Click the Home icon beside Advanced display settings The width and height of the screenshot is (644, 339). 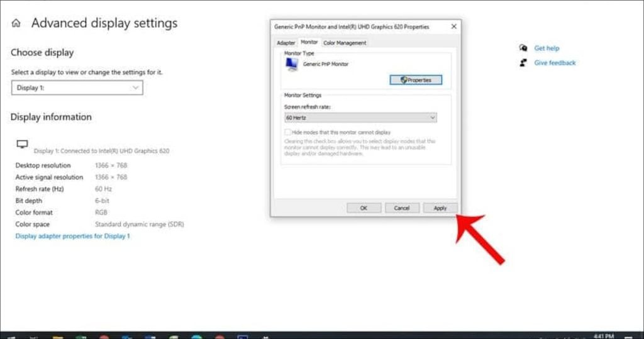(x=16, y=23)
